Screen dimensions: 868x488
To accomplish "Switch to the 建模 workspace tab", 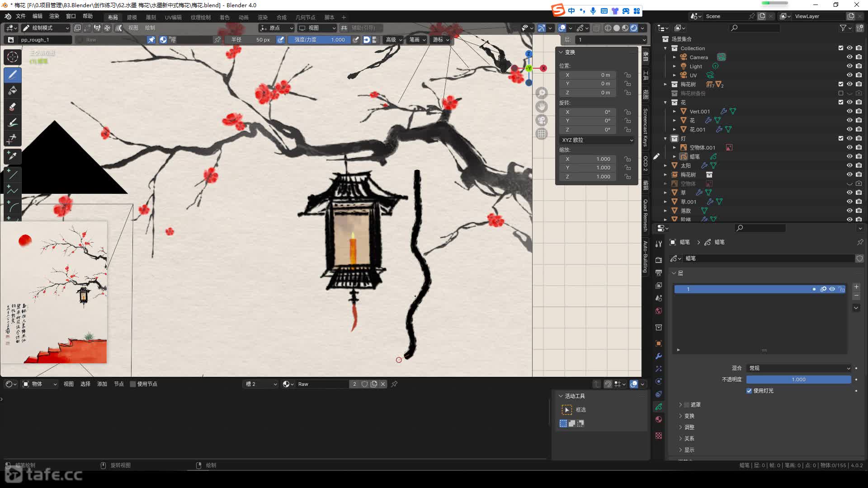I will (x=132, y=17).
